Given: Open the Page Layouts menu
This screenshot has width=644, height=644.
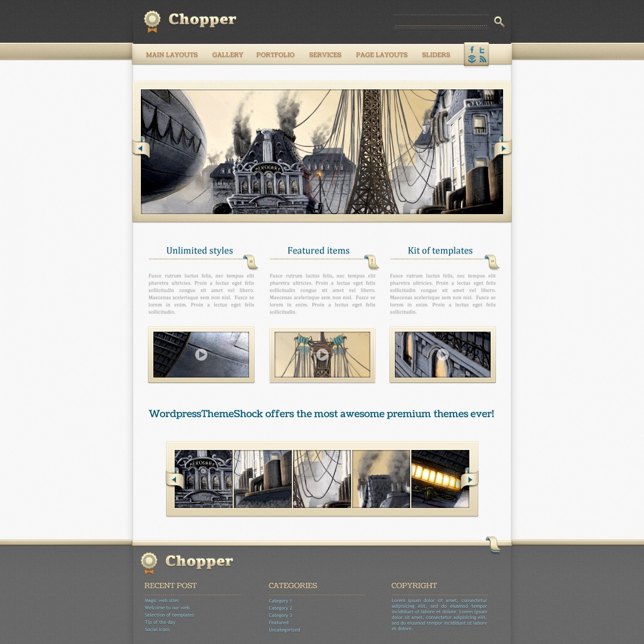Looking at the screenshot, I should [x=382, y=55].
